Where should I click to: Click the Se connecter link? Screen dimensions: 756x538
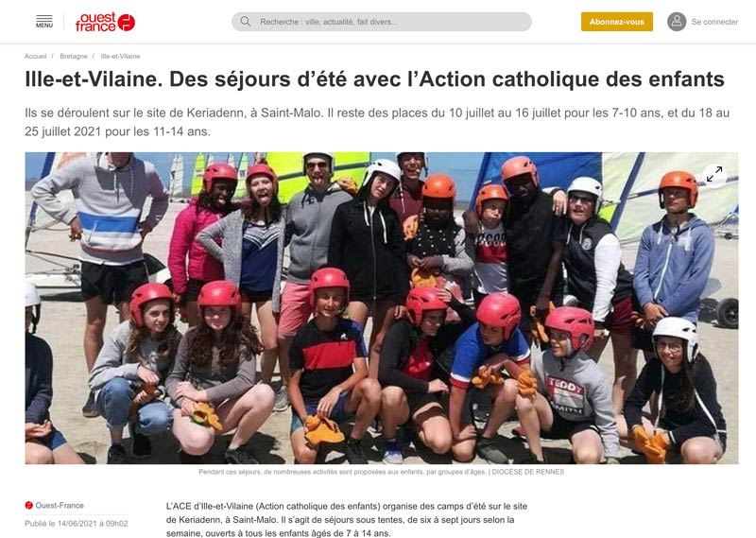(714, 22)
